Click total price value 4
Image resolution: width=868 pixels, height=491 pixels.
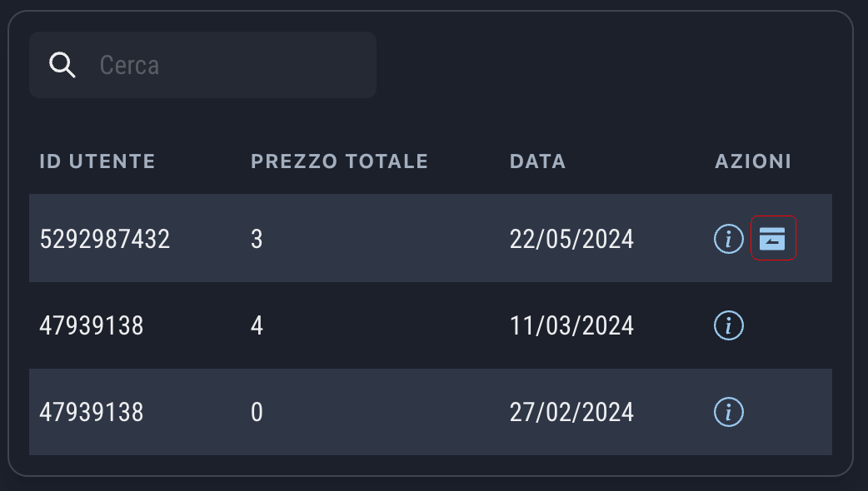click(x=257, y=325)
